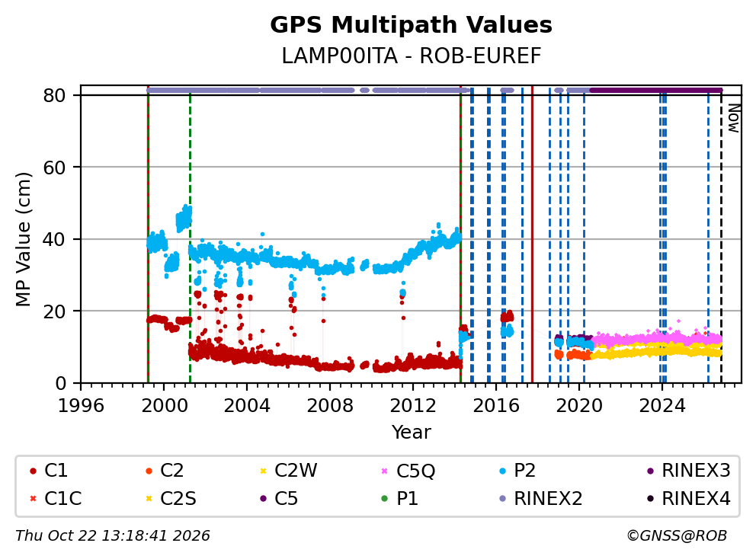Click the 1996 x-axis tick label
756x559 pixels.
[81, 406]
